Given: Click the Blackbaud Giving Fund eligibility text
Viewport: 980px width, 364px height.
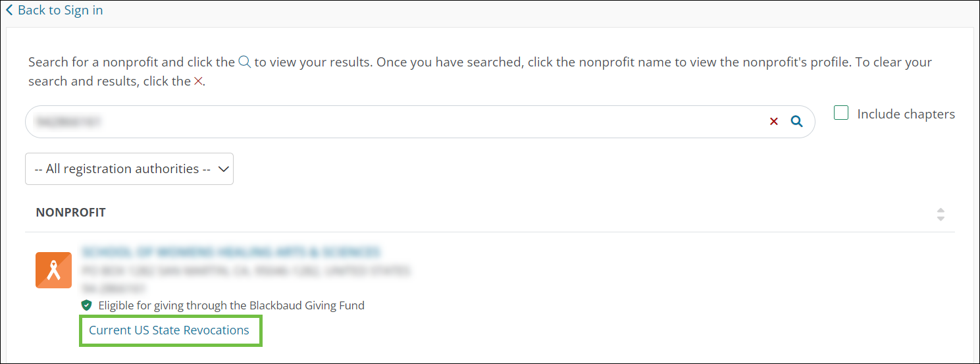Looking at the screenshot, I should (231, 305).
